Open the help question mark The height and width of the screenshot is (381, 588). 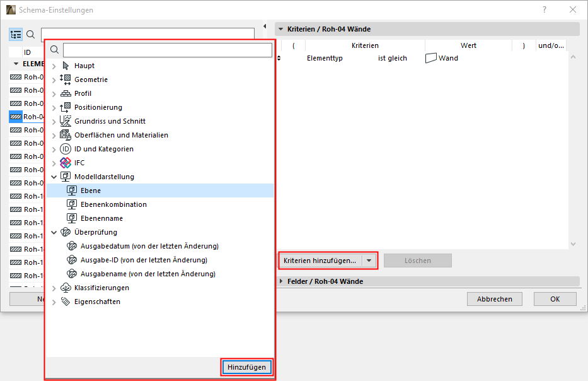click(545, 9)
